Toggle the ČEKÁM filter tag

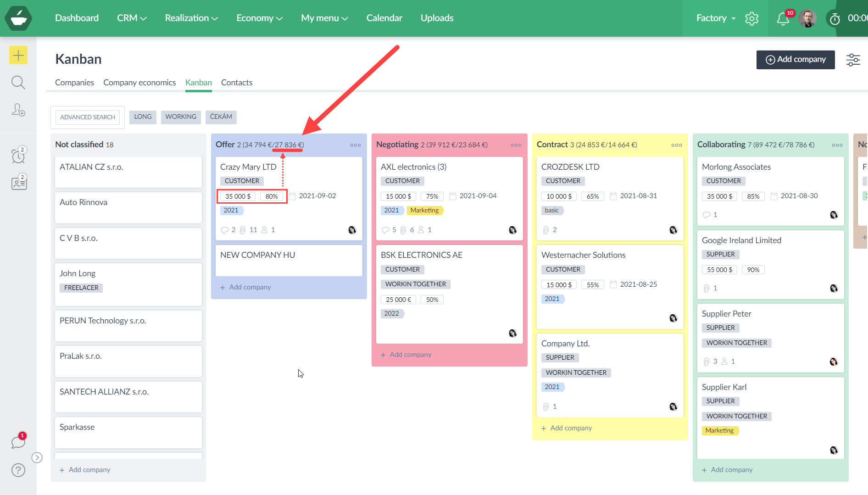(221, 117)
